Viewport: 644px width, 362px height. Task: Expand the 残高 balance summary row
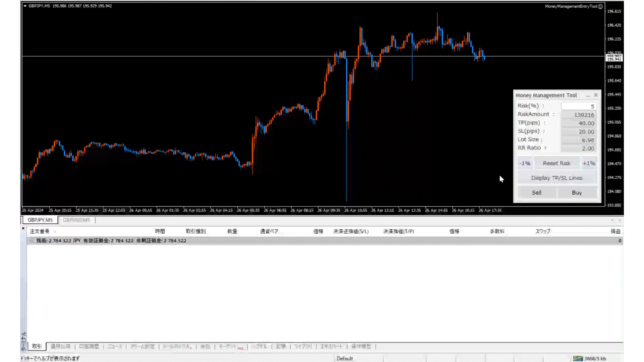pyautogui.click(x=32, y=241)
